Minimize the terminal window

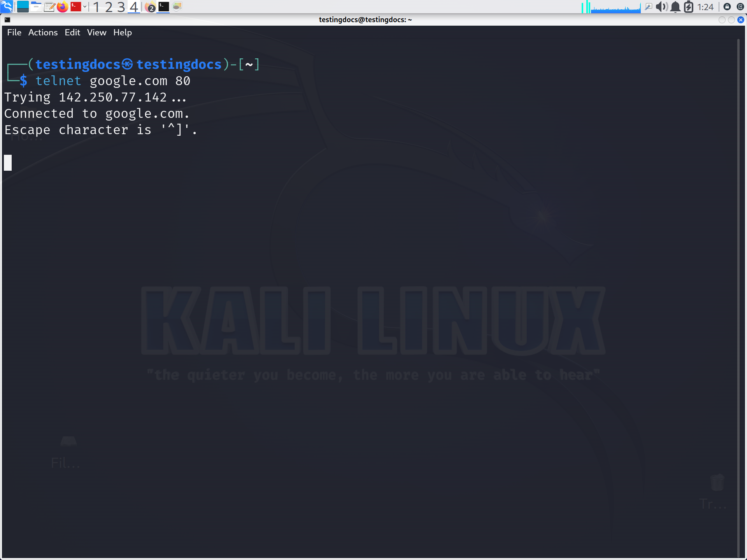coord(722,20)
